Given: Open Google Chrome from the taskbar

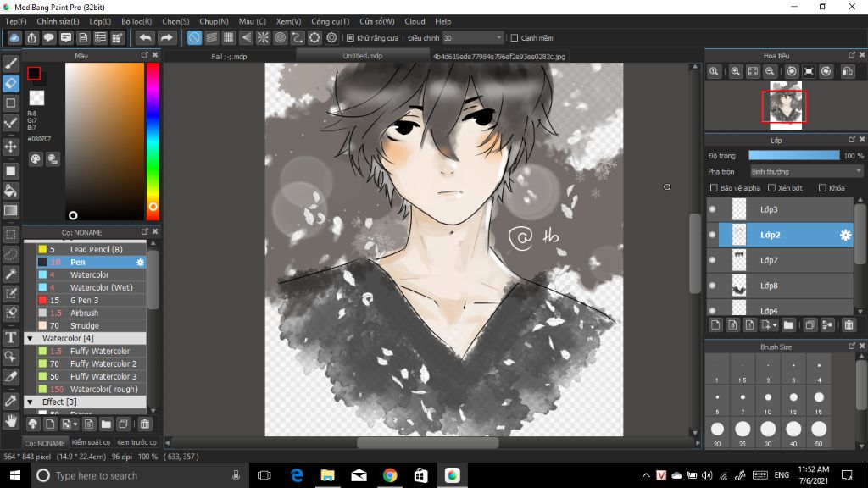Looking at the screenshot, I should tap(390, 475).
